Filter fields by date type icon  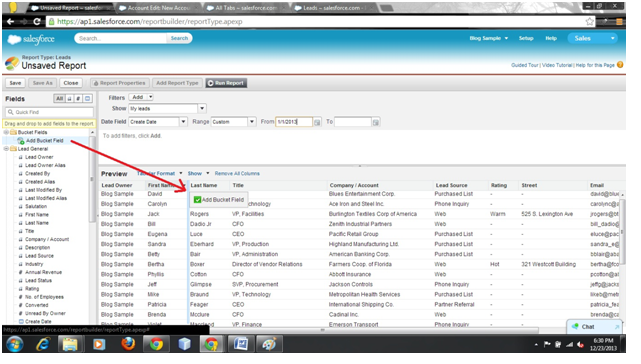[x=87, y=99]
